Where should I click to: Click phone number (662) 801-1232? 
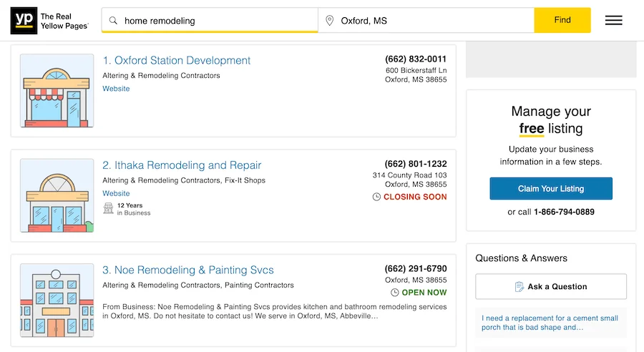[x=416, y=164]
